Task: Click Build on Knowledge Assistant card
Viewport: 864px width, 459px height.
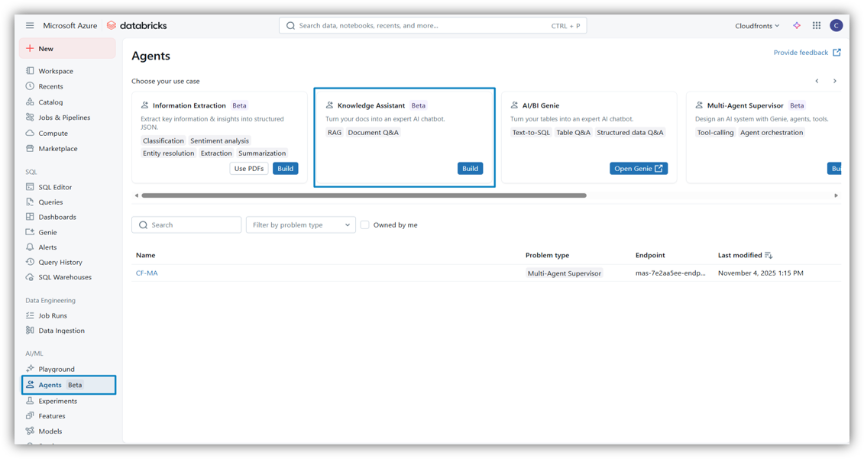Action: 470,168
